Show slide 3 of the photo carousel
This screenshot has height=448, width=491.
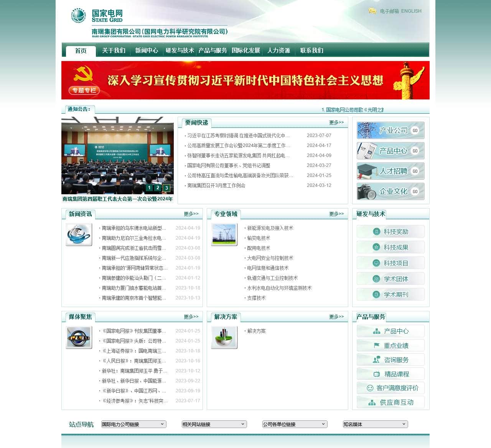coord(166,188)
